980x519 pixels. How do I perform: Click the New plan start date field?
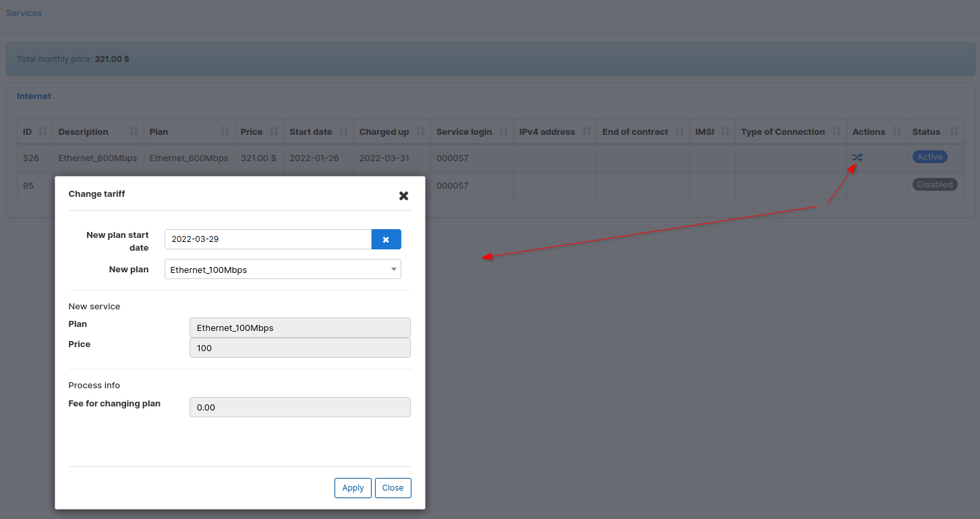pos(268,239)
